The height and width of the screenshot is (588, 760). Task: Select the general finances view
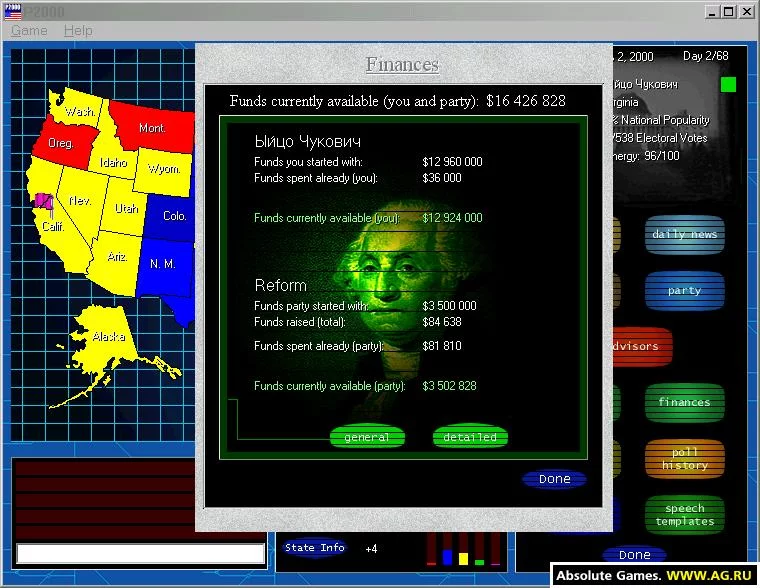pyautogui.click(x=367, y=437)
